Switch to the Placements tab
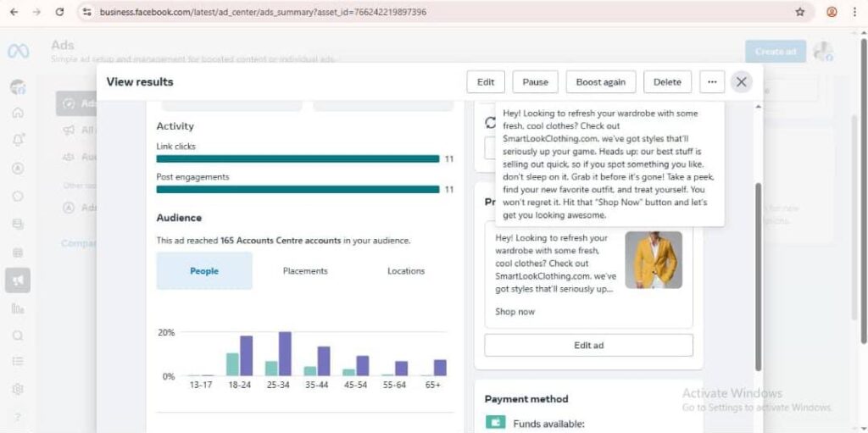The width and height of the screenshot is (868, 433). tap(305, 271)
